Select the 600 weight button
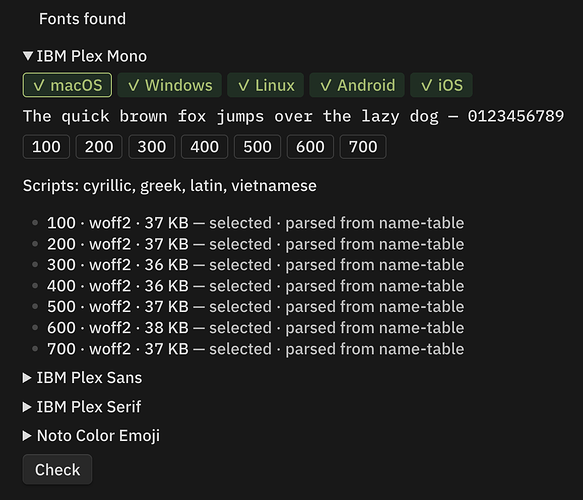 click(310, 147)
